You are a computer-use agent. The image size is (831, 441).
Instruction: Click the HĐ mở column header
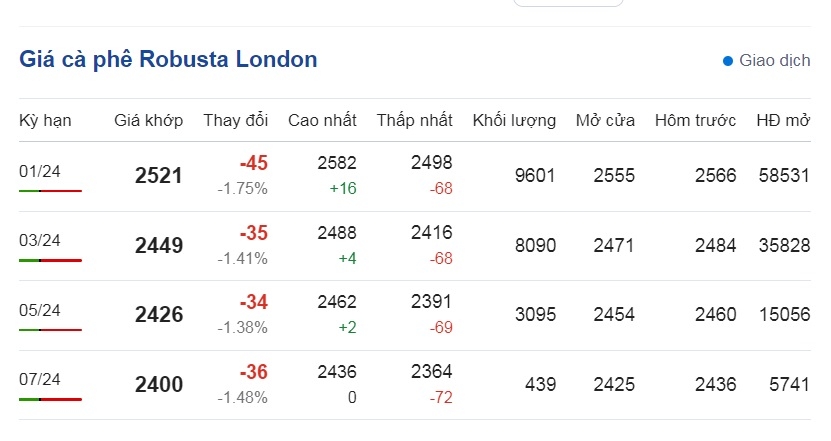[x=783, y=120]
